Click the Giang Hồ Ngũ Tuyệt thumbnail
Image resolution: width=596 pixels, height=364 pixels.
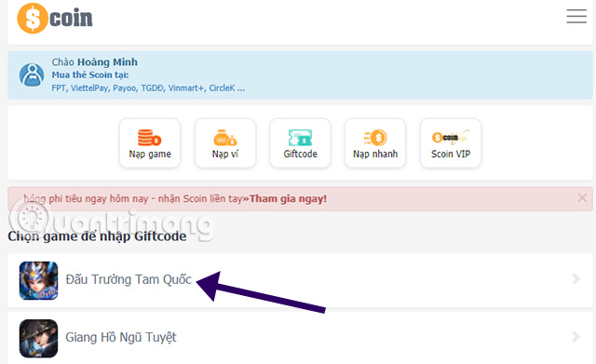coord(38,338)
